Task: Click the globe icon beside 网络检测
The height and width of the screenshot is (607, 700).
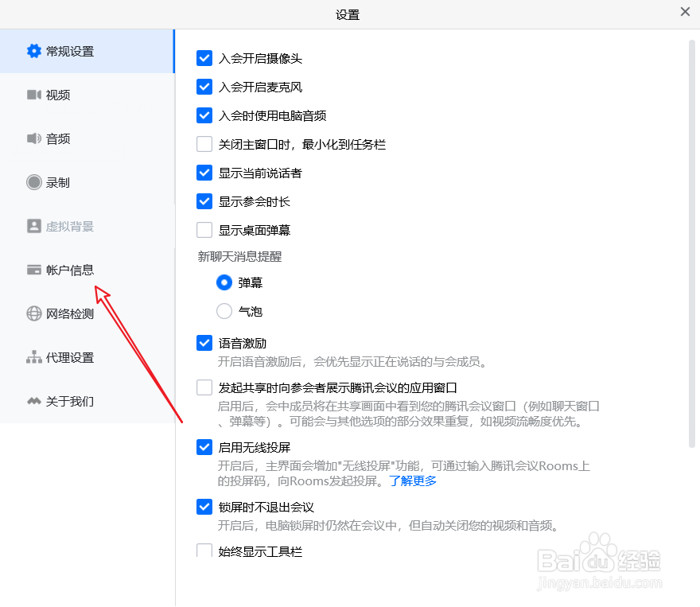Action: pyautogui.click(x=34, y=313)
